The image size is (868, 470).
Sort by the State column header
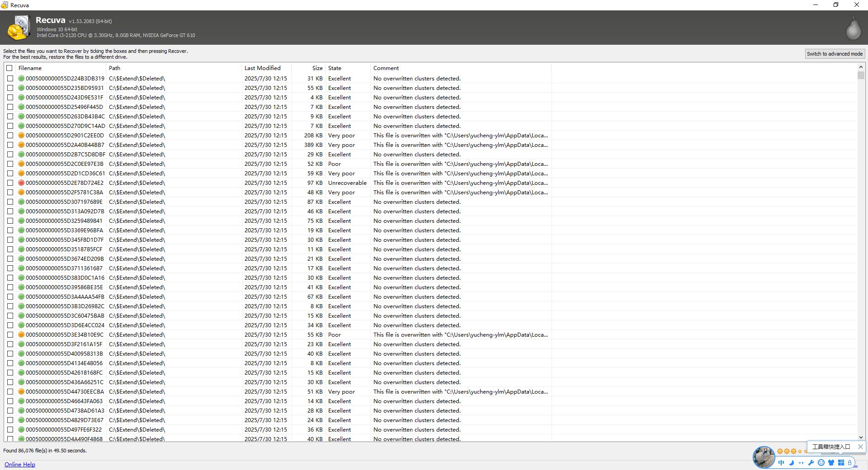click(348, 68)
